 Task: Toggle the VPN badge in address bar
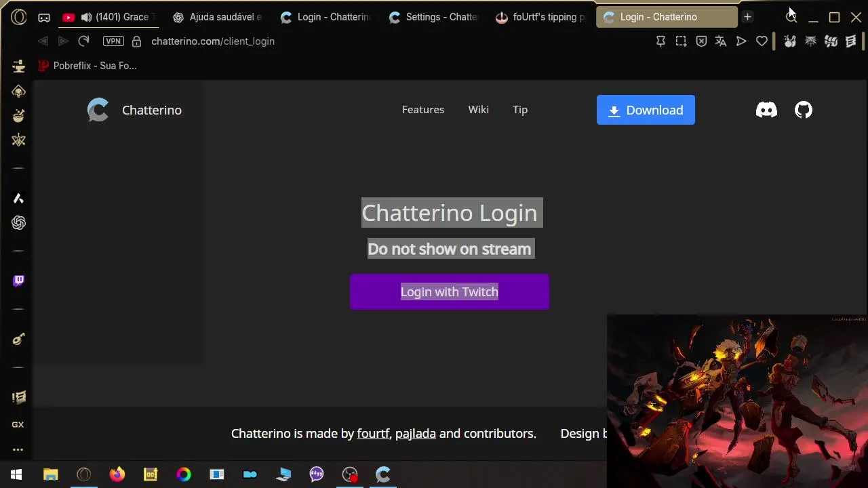[x=113, y=41]
